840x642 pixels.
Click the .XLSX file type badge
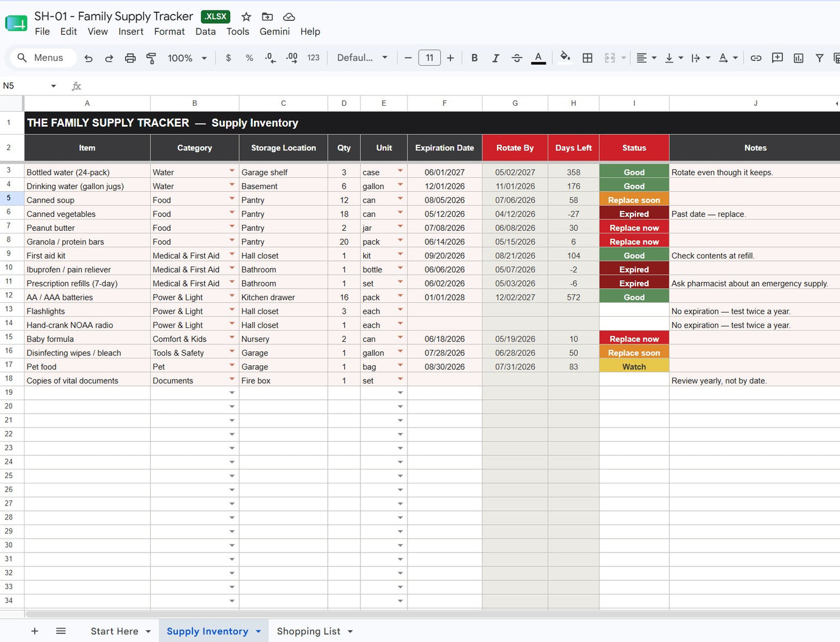[x=216, y=17]
